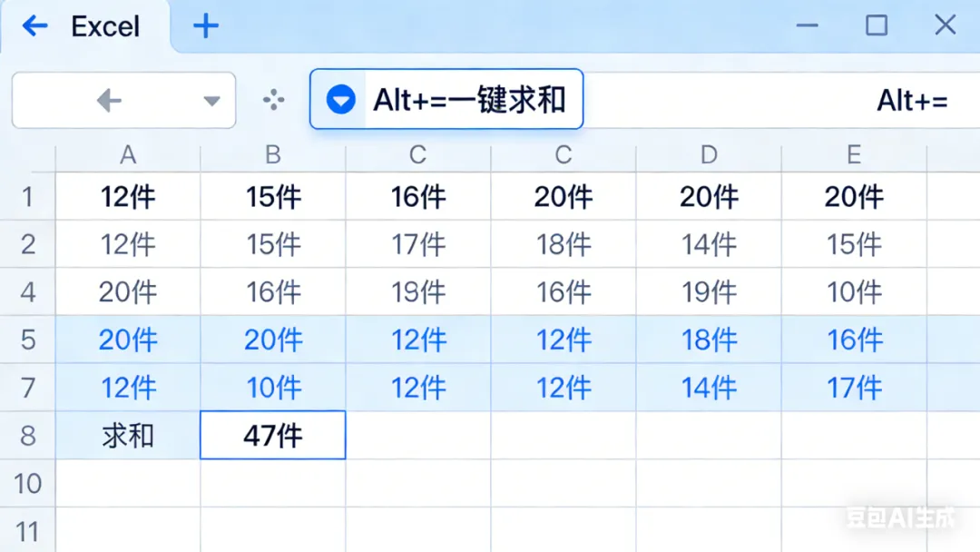Click the Alt+= text at right
Image resolution: width=980 pixels, height=552 pixels.
(912, 101)
